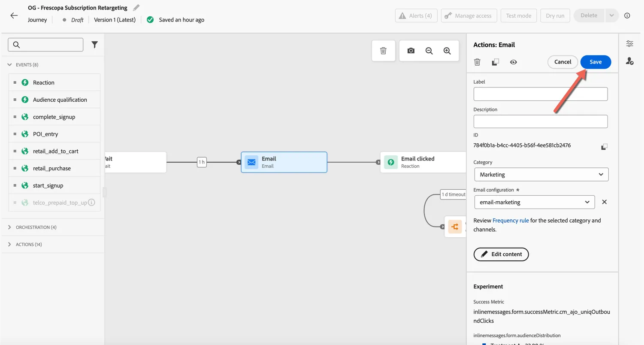Select the Email node on canvas
644x345 pixels.
[284, 162]
